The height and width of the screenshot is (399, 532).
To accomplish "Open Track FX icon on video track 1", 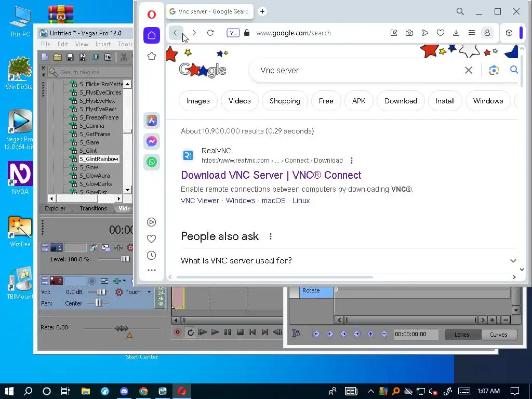I will [118, 248].
